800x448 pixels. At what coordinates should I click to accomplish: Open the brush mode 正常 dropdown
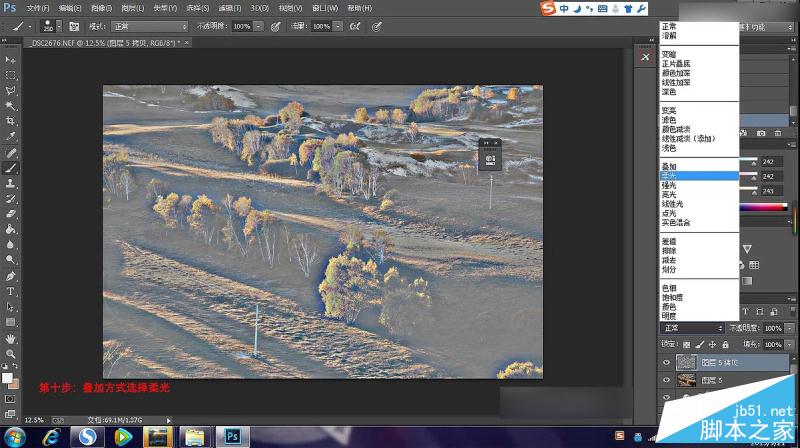coord(150,26)
